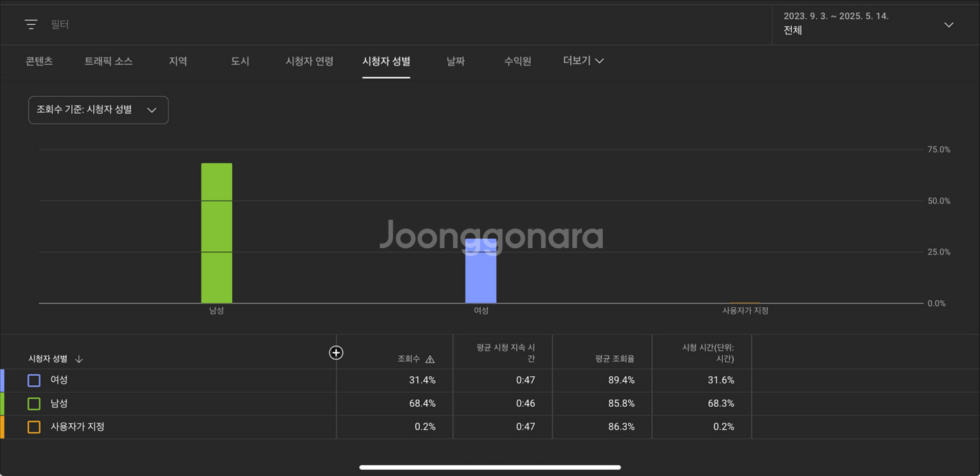Switch to the 지역 tab

click(x=178, y=62)
